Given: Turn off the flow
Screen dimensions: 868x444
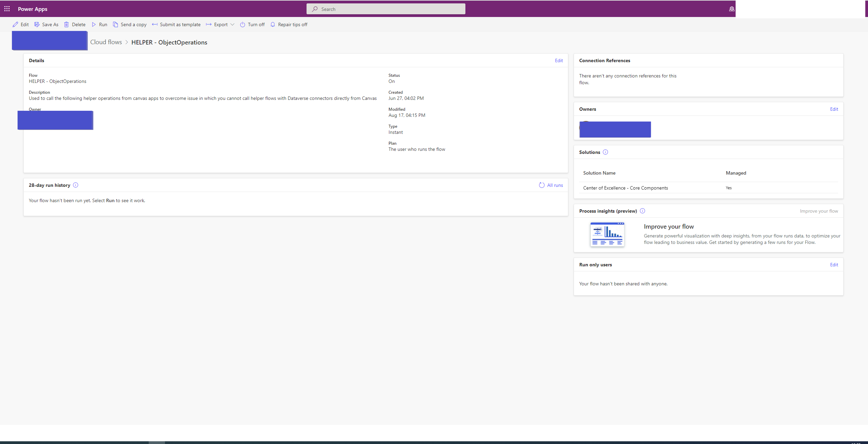Looking at the screenshot, I should click(252, 24).
